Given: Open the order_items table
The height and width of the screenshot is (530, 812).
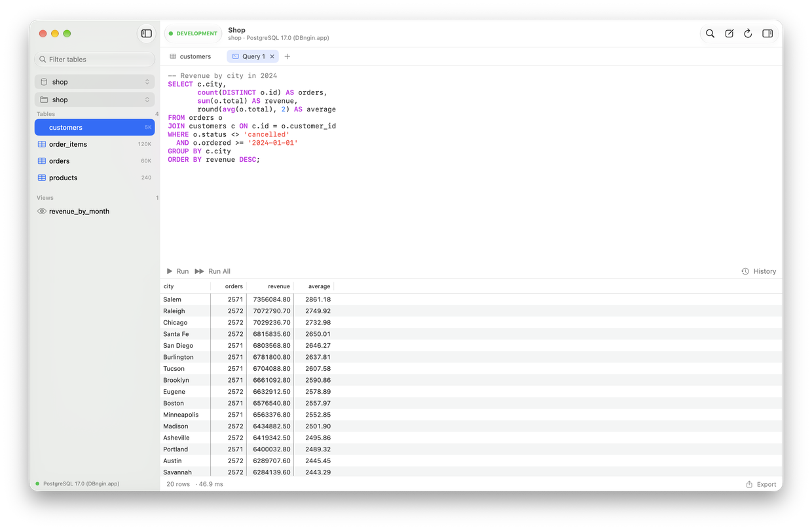Looking at the screenshot, I should (95, 144).
